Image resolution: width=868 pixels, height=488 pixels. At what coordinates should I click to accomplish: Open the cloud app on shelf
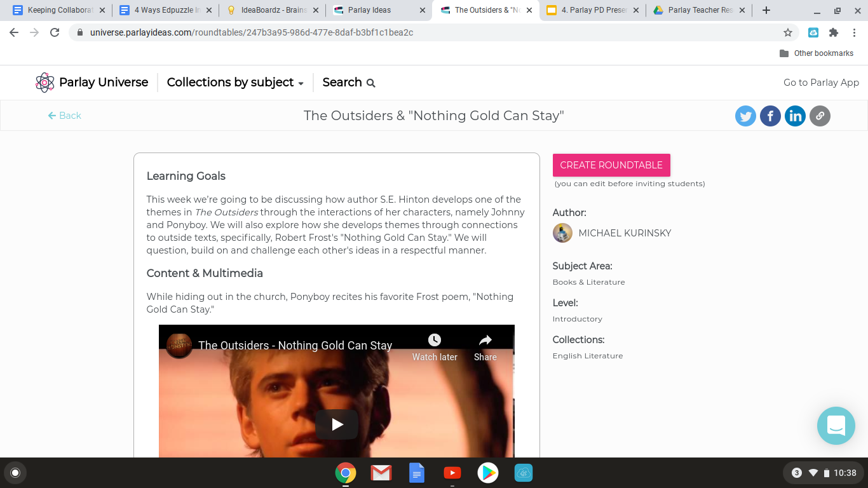click(x=524, y=473)
